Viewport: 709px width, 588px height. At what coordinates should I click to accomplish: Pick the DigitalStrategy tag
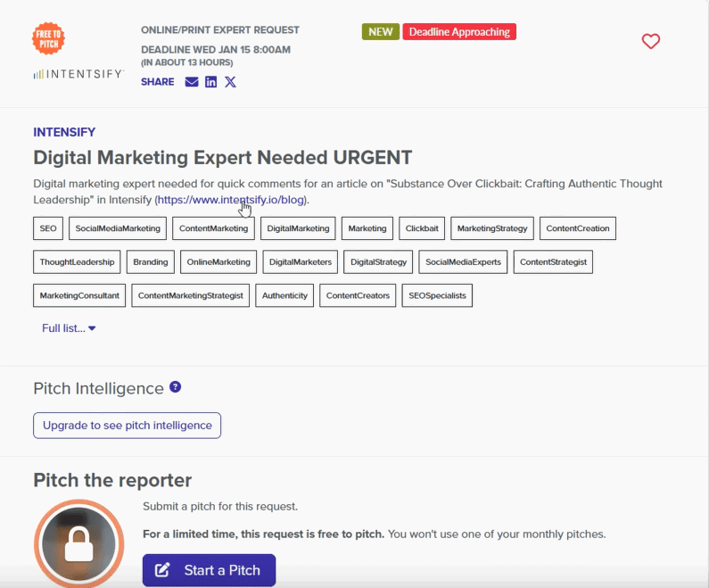tap(378, 262)
